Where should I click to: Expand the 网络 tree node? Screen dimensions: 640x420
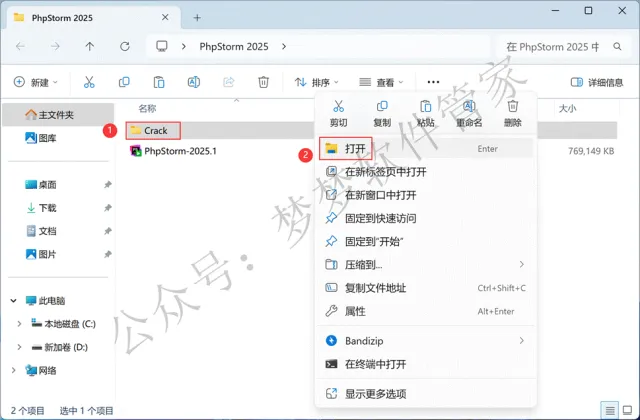coord(13,371)
